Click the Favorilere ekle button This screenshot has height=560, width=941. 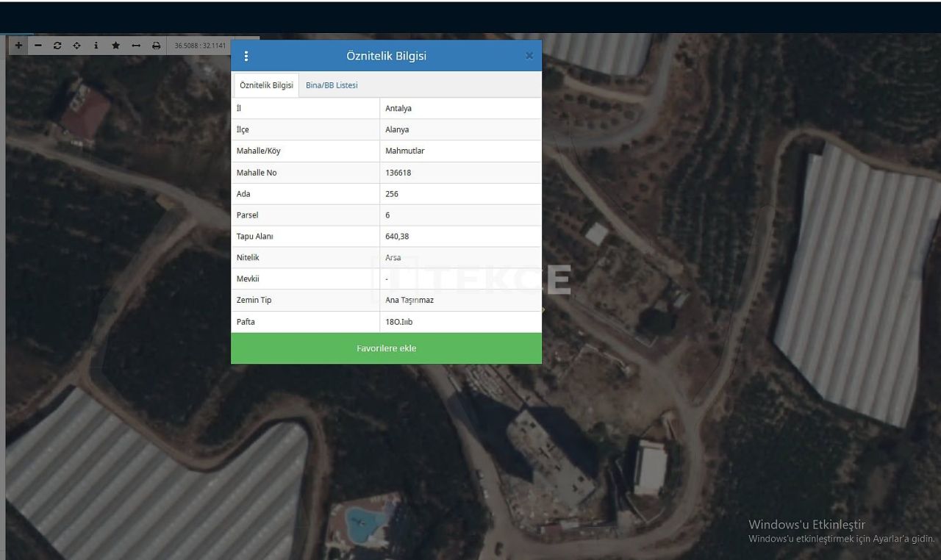click(386, 348)
